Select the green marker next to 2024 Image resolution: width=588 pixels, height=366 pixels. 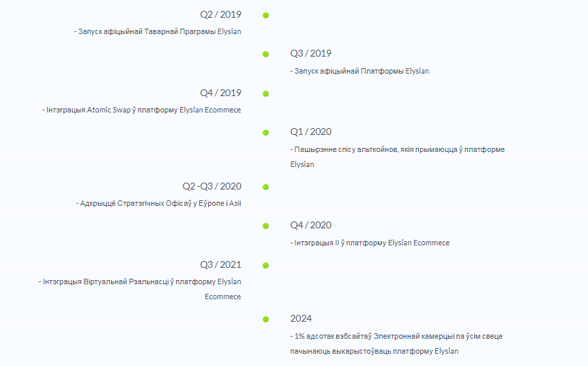point(265,319)
